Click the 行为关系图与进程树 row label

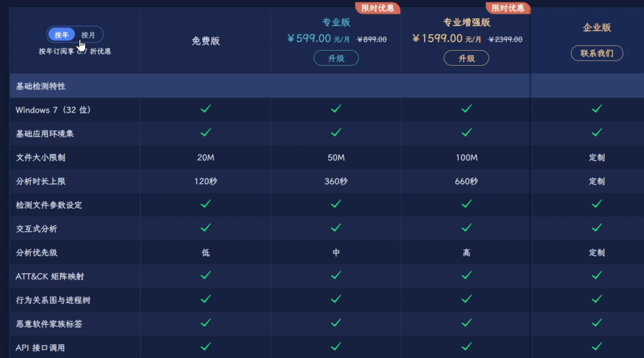pyautogui.click(x=53, y=301)
